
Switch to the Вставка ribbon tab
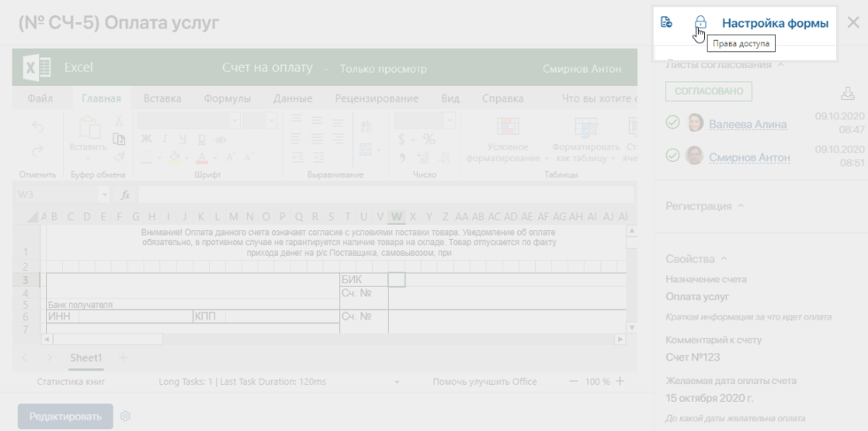162,98
